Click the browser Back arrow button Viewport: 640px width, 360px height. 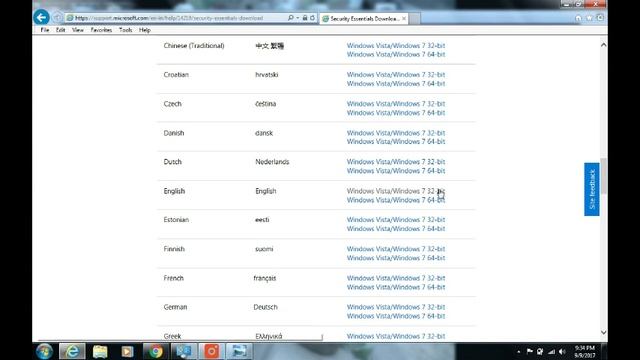point(41,18)
